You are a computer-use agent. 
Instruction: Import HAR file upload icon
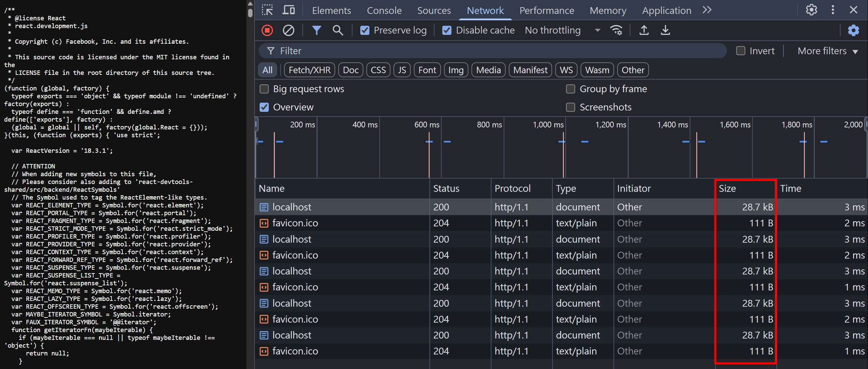coord(644,30)
